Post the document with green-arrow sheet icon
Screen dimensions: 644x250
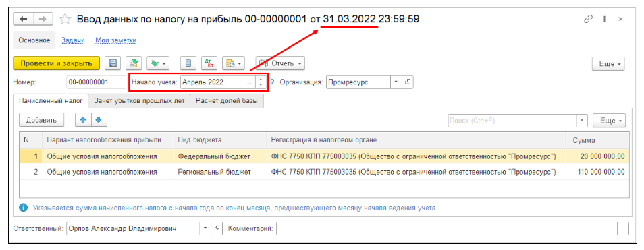[133, 63]
